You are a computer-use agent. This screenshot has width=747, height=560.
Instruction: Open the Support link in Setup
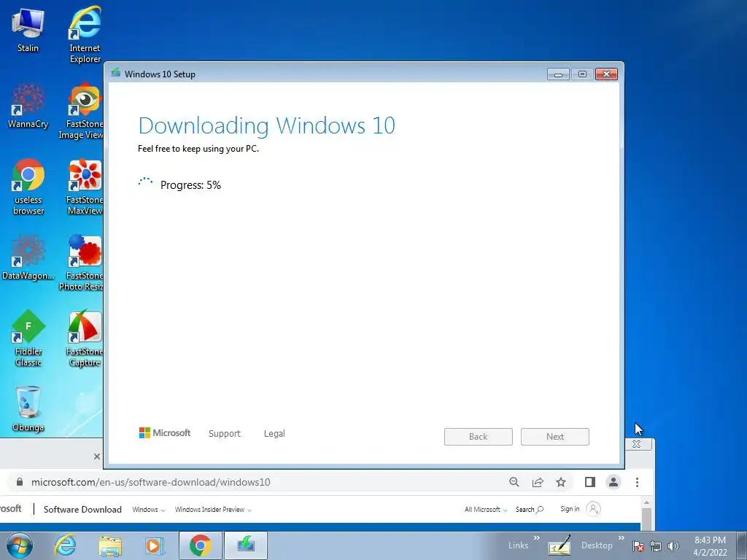(x=225, y=433)
